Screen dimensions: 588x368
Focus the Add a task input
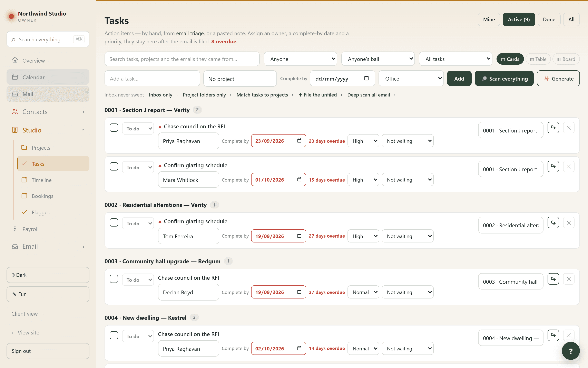click(152, 78)
